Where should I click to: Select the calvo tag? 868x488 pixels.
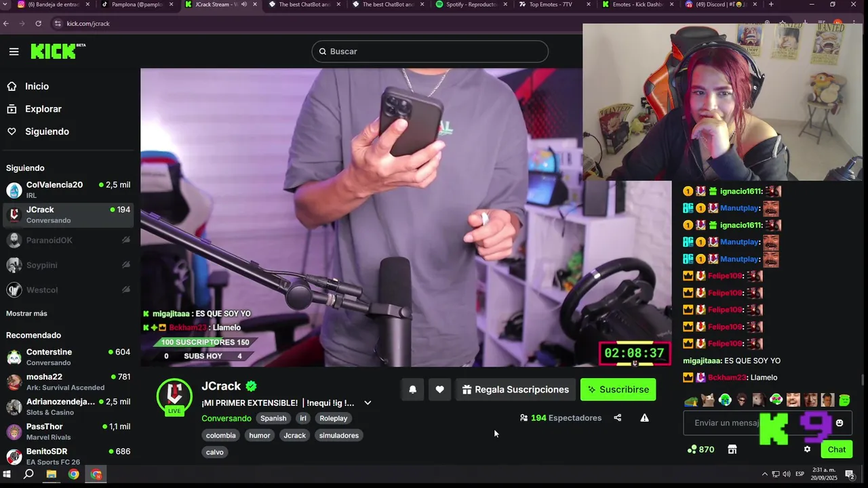[x=215, y=452]
